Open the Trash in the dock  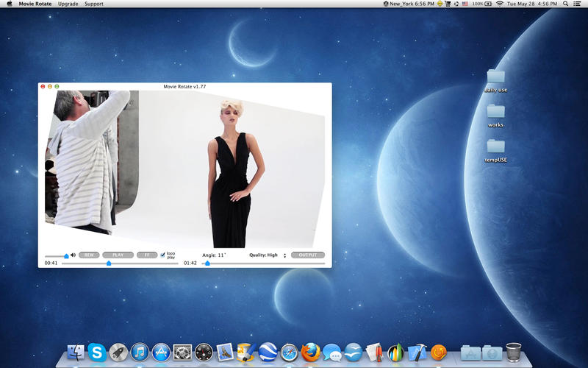click(513, 353)
